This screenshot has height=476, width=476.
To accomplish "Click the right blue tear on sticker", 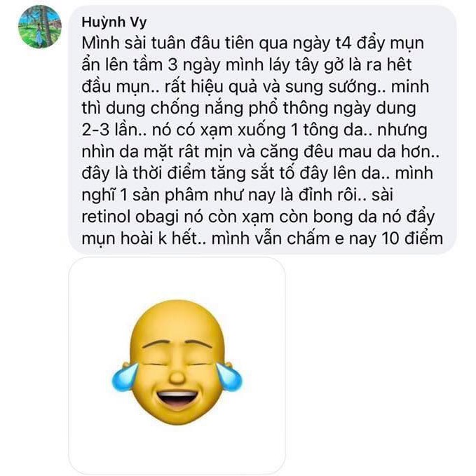I will point(229,376).
